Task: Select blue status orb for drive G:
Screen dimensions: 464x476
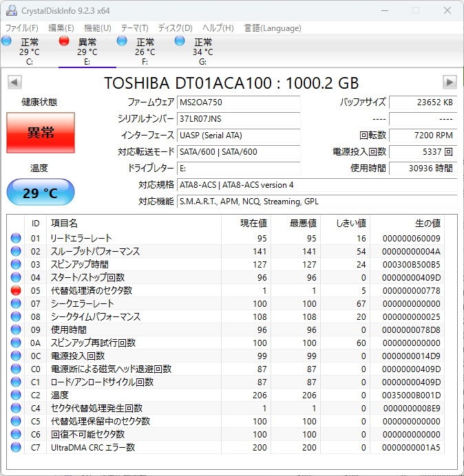Action: tap(180, 41)
